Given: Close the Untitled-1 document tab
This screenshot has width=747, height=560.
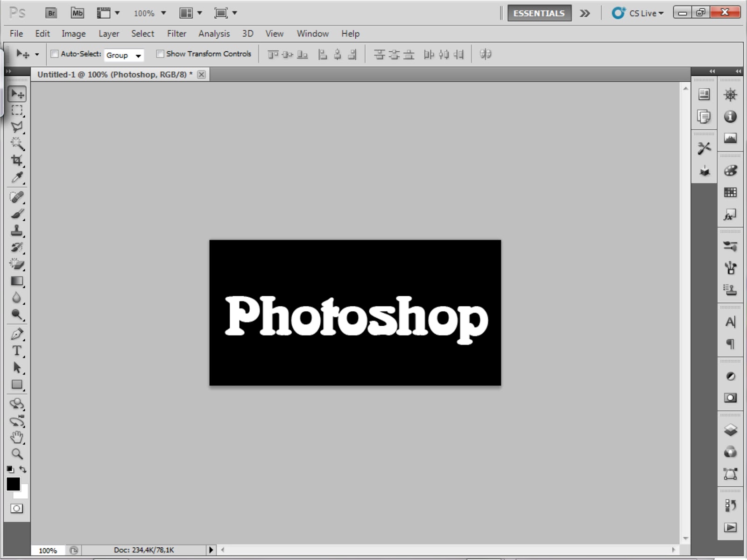Looking at the screenshot, I should point(201,75).
